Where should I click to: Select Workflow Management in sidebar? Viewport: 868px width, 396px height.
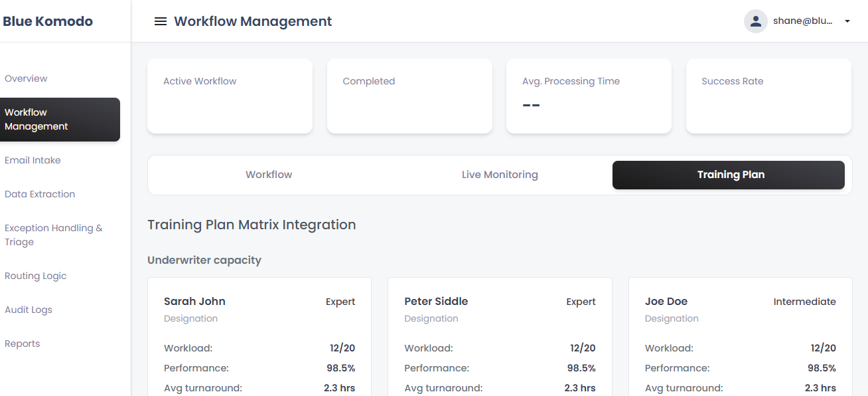58,120
